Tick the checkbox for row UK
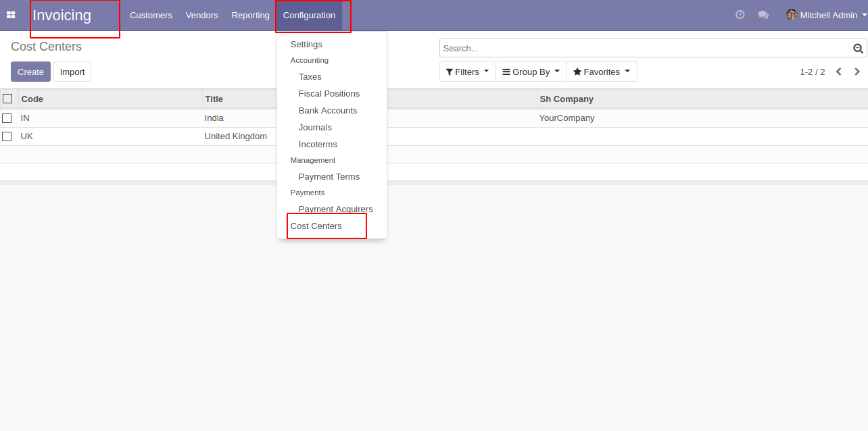This screenshot has height=431, width=868. [7, 136]
